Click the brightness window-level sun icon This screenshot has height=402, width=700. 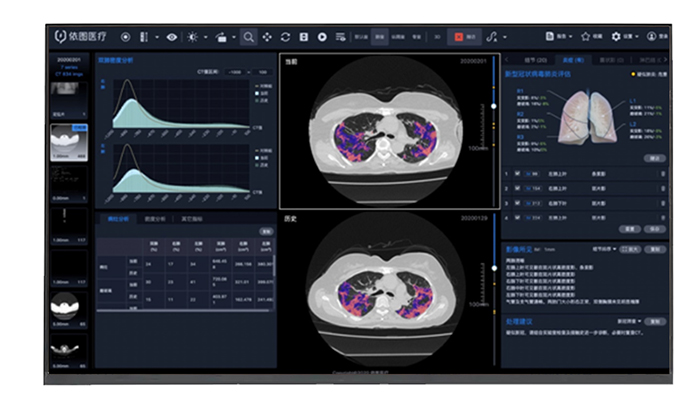tap(193, 37)
